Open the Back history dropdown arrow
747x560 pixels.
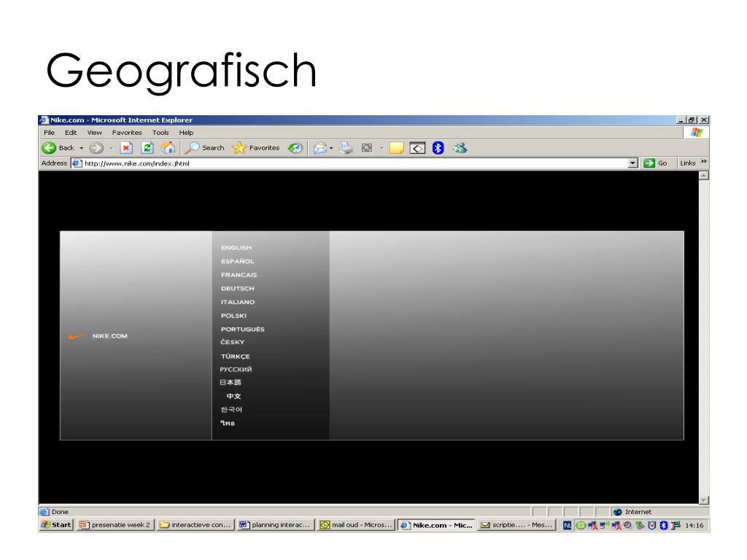pos(82,148)
